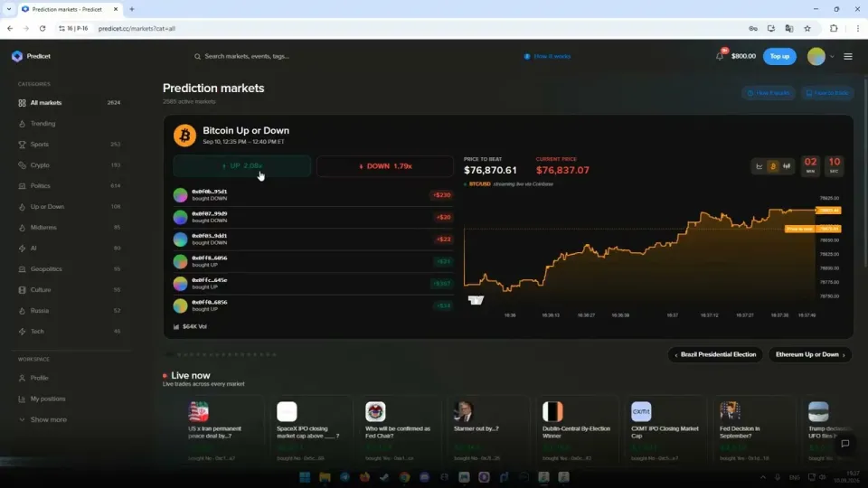Open Crypto category
The height and width of the screenshot is (488, 868).
(x=70, y=164)
